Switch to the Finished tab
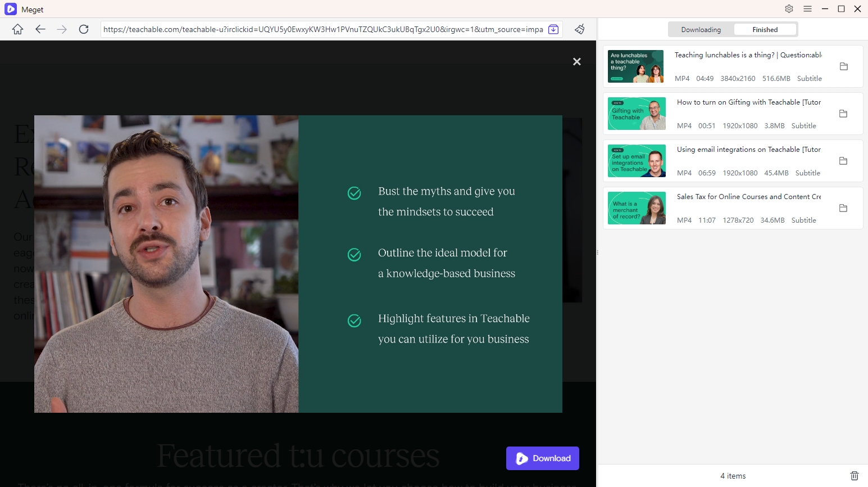Screen dimensions: 868x487 point(765,30)
